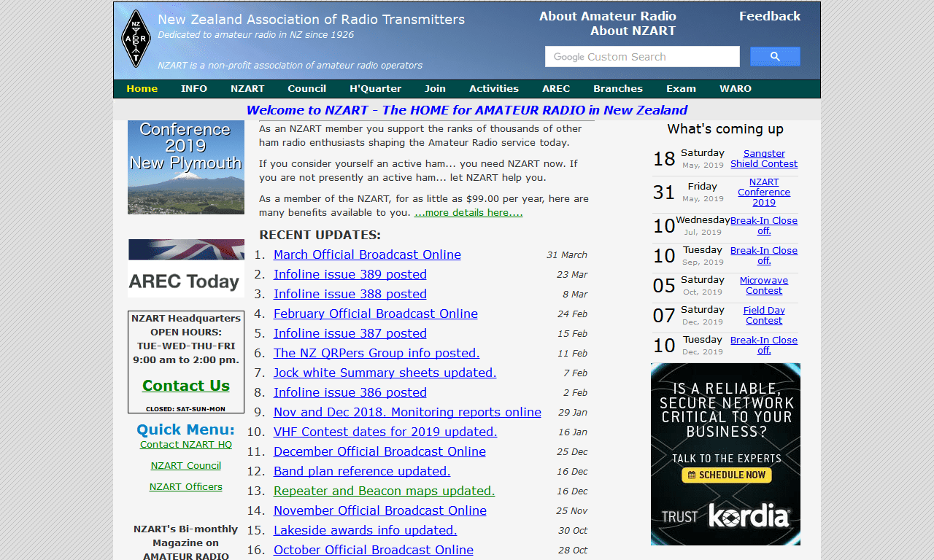The image size is (934, 560).
Task: Open Infoline issue 388 posted
Action: [350, 294]
